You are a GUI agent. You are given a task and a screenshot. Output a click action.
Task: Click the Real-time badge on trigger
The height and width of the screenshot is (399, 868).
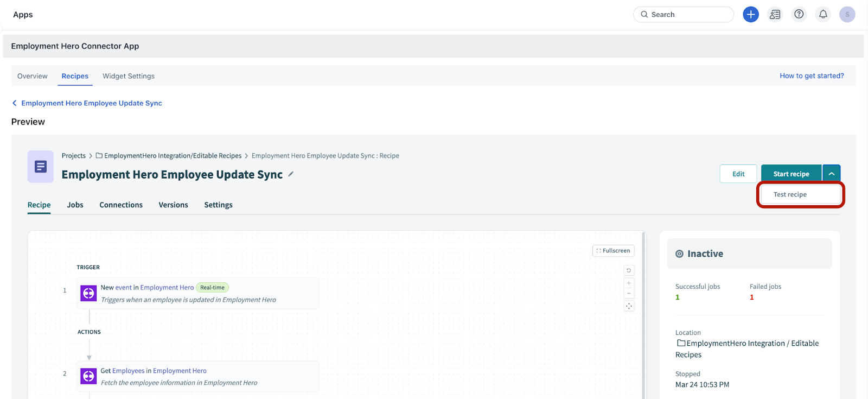(212, 288)
